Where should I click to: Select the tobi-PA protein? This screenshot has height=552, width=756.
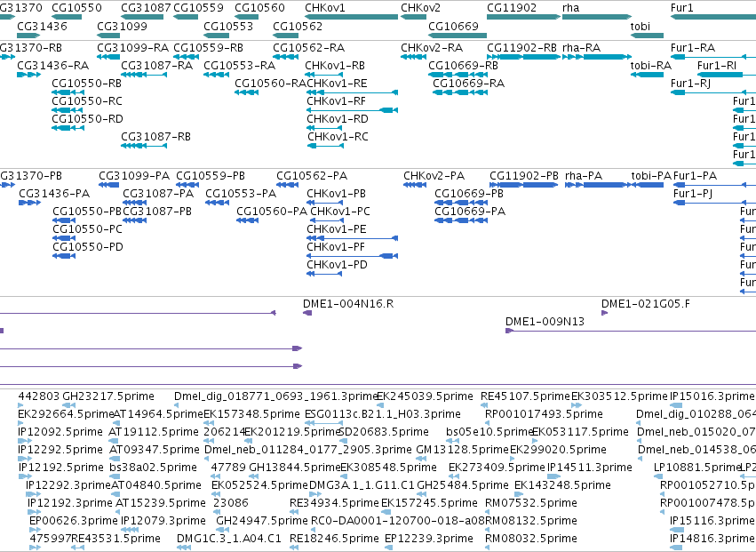648,184
